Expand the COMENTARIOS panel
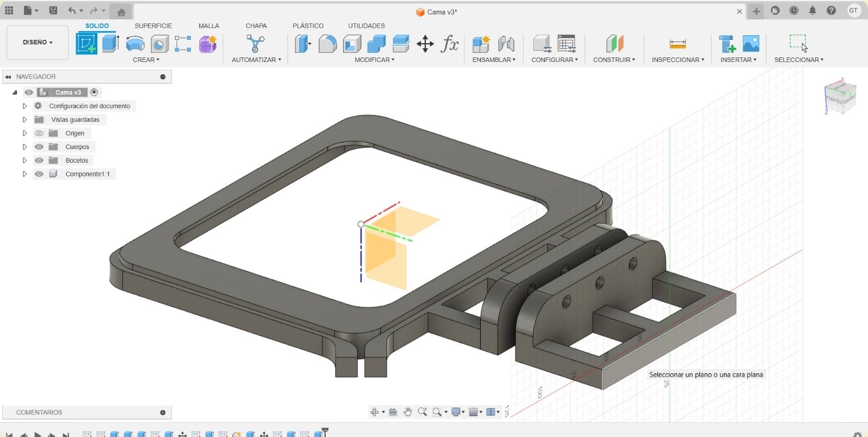The height and width of the screenshot is (437, 868). [x=163, y=413]
